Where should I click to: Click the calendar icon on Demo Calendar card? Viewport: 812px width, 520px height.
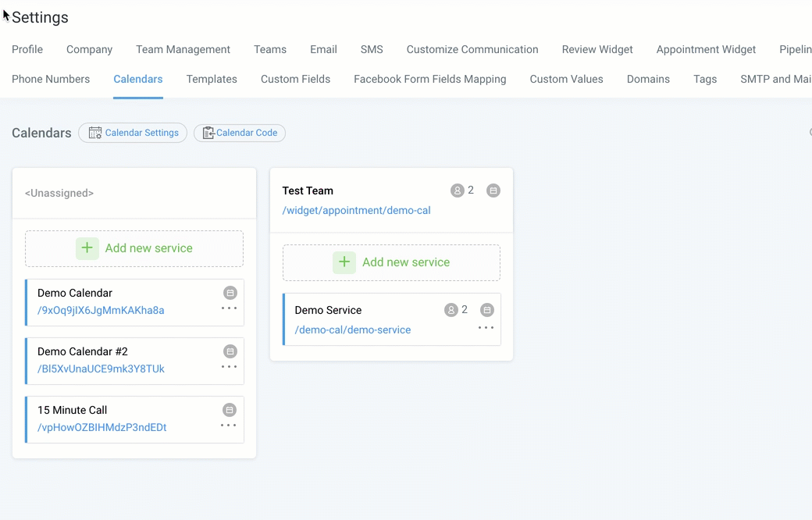(x=230, y=293)
